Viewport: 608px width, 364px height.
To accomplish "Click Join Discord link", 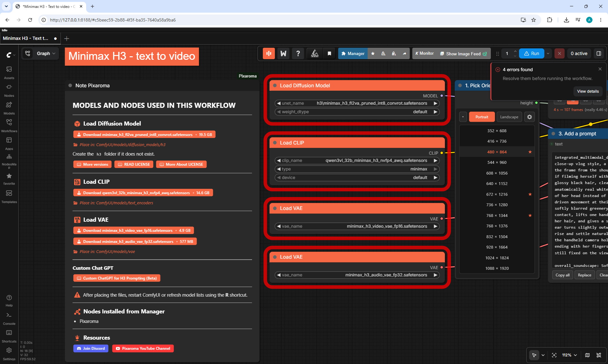I will [x=91, y=349].
